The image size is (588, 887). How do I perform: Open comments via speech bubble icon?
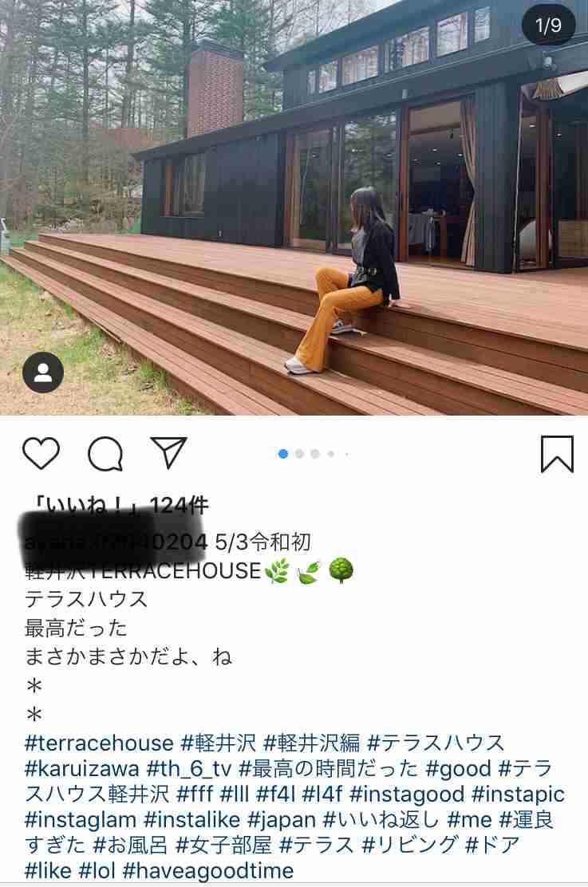click(105, 454)
